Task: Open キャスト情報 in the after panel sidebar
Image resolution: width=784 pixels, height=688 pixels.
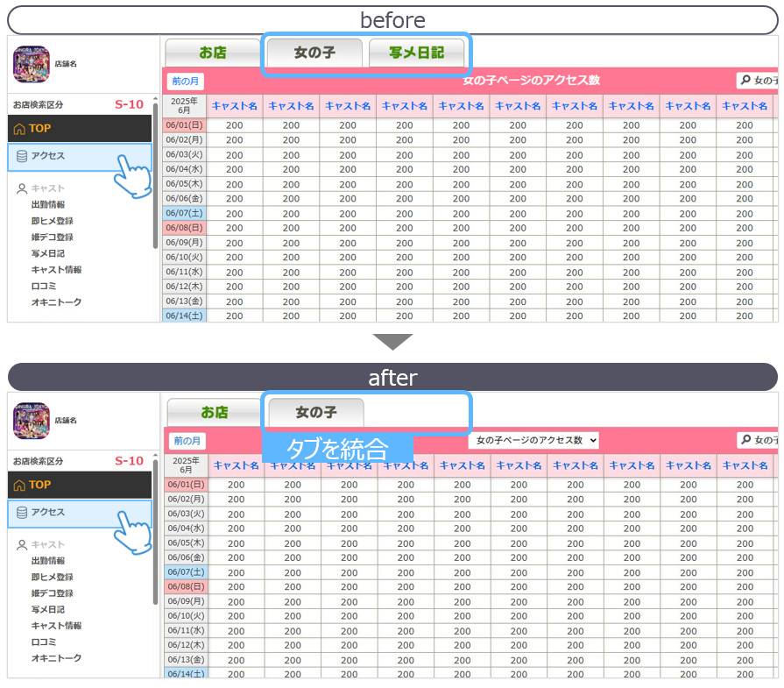Action: 56,626
